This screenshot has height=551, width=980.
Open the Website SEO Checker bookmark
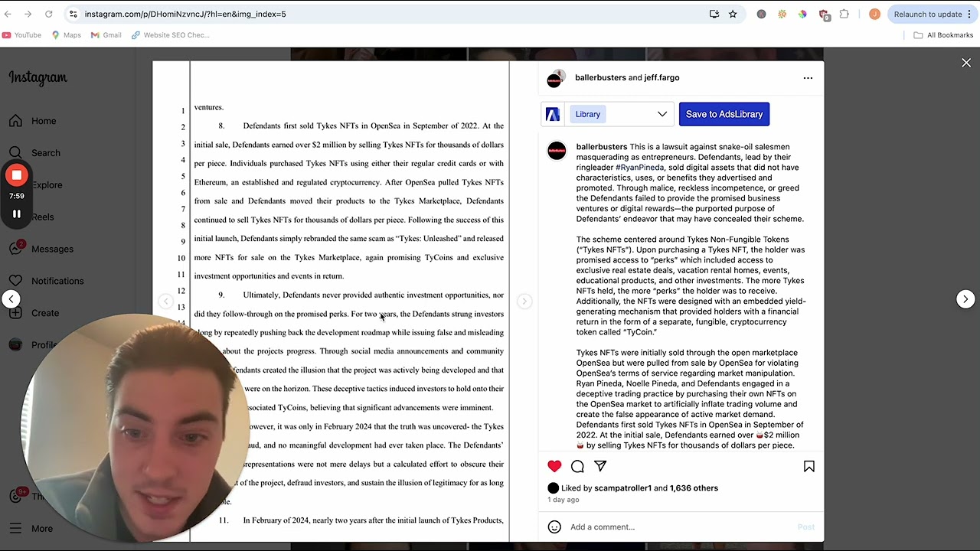tap(170, 35)
